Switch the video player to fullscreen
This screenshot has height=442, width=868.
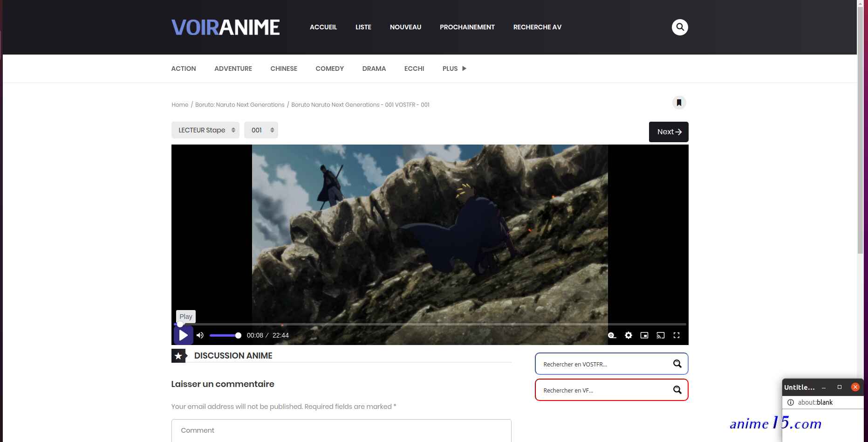[x=677, y=335]
